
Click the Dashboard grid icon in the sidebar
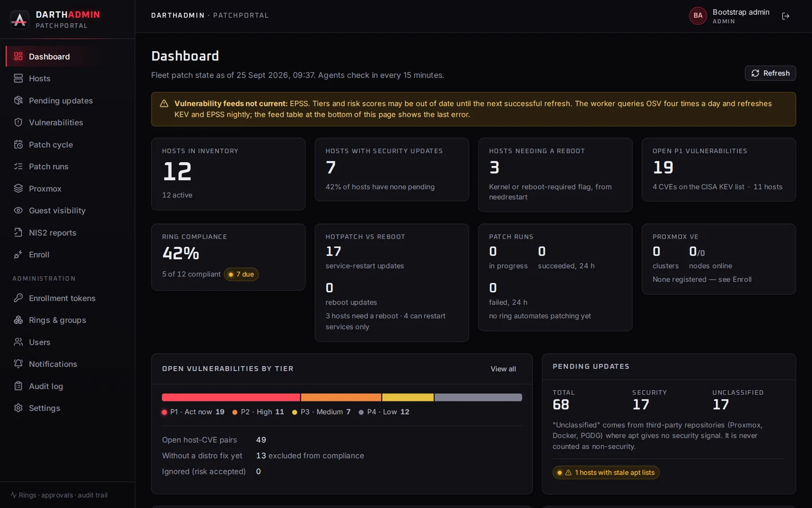tap(18, 56)
